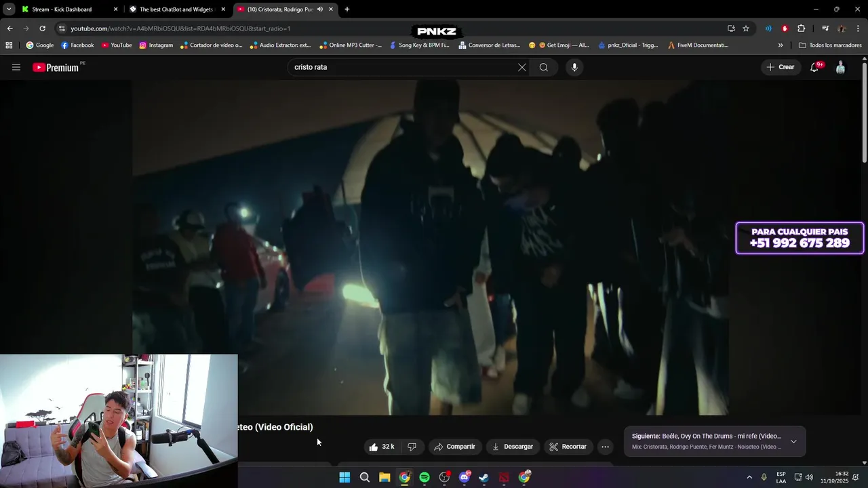Open volume control in system tray
Screen dimensions: 868x488
(809, 477)
